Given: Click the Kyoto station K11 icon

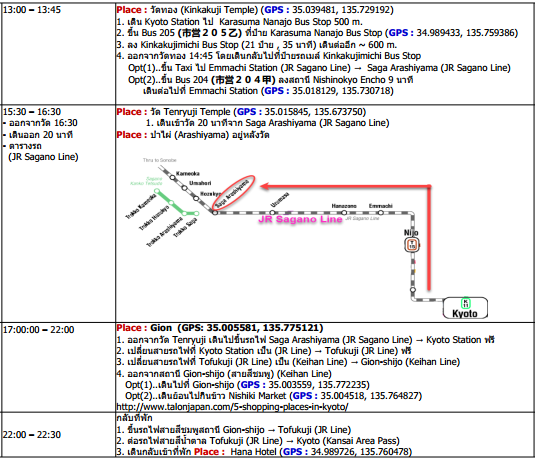Looking at the screenshot, I should tap(466, 303).
